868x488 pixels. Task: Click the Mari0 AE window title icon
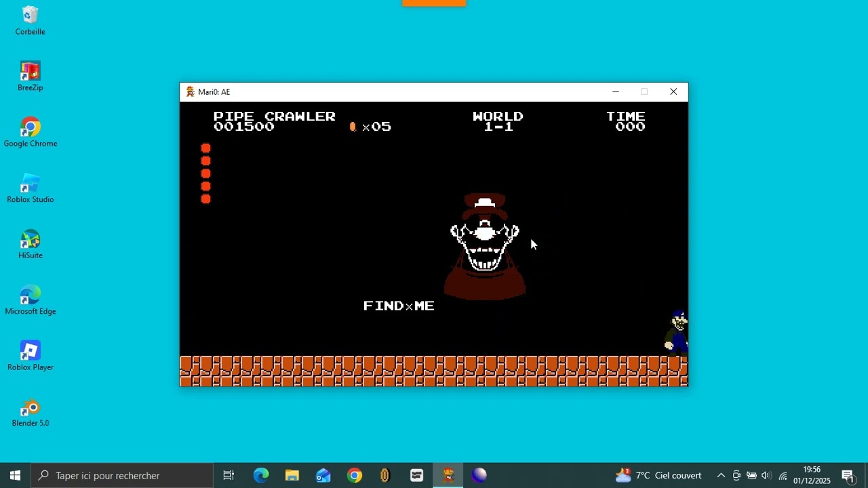(x=190, y=92)
